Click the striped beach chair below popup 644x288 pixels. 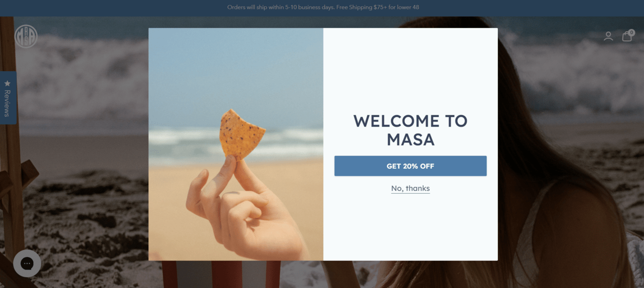coord(219,274)
